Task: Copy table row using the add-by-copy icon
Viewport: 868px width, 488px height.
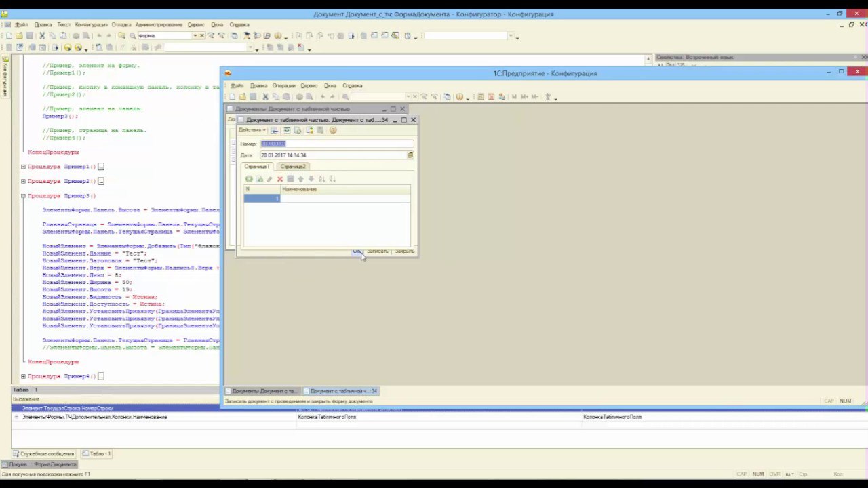Action: coord(260,179)
